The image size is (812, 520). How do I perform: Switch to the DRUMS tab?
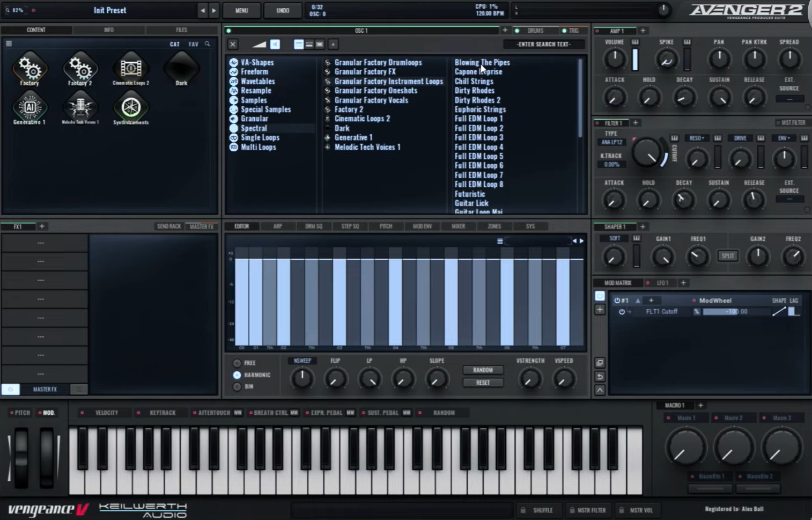(535, 31)
